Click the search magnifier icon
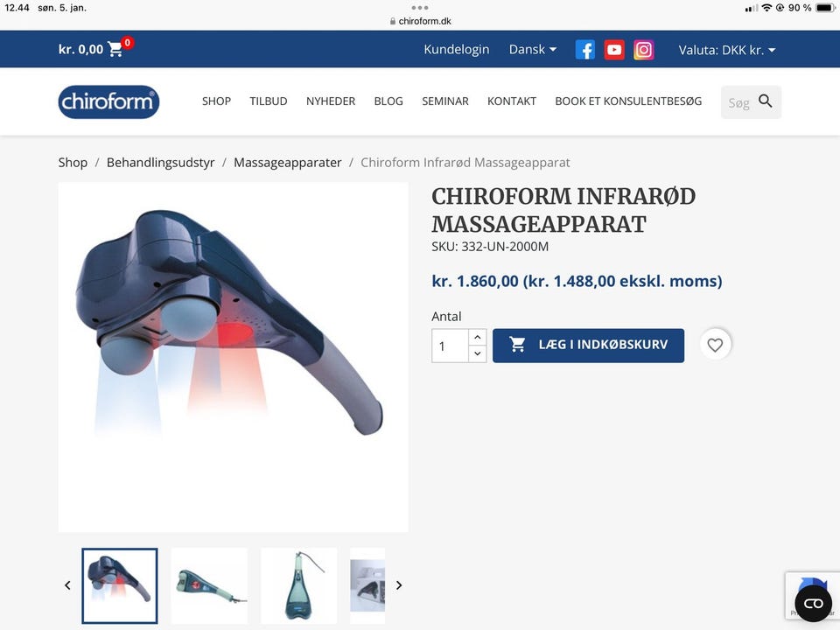Screen dimensions: 840x630 tap(765, 101)
